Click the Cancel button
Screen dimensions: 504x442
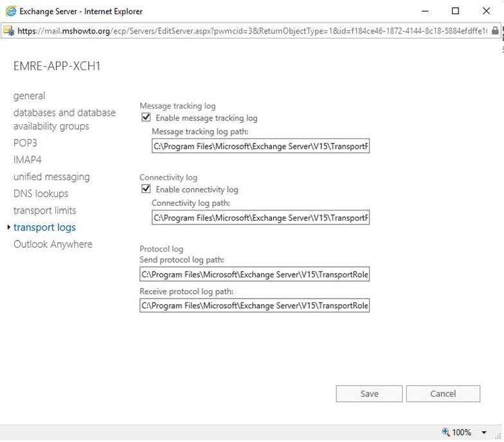tap(443, 394)
